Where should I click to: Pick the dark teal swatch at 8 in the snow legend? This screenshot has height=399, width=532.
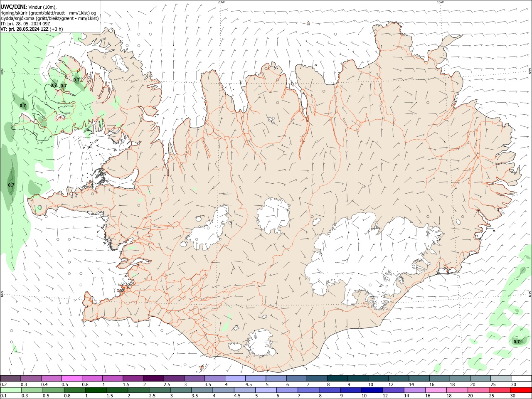click(337, 378)
